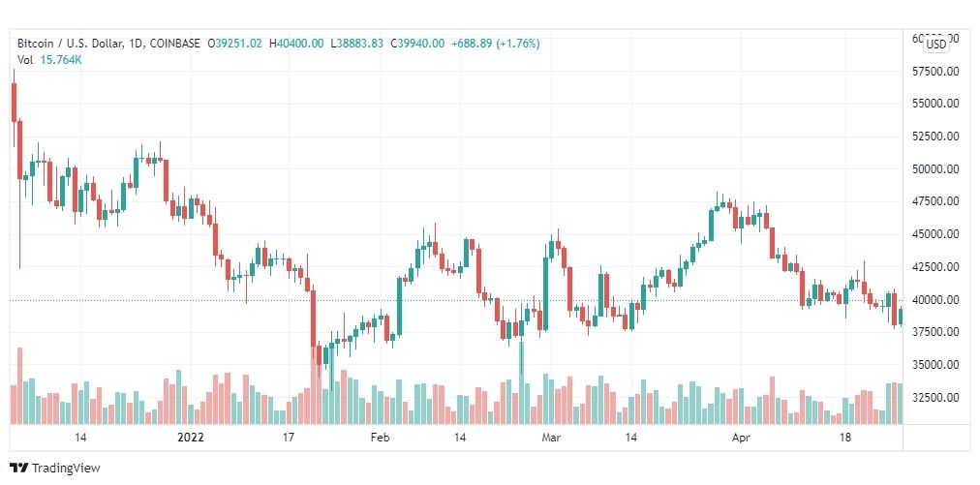Click the 17 date label on time axis

point(288,438)
